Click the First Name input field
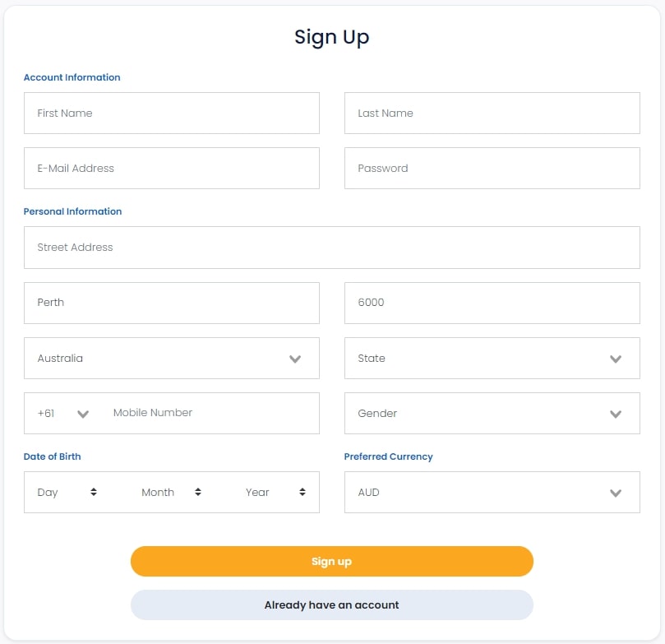 (x=171, y=114)
